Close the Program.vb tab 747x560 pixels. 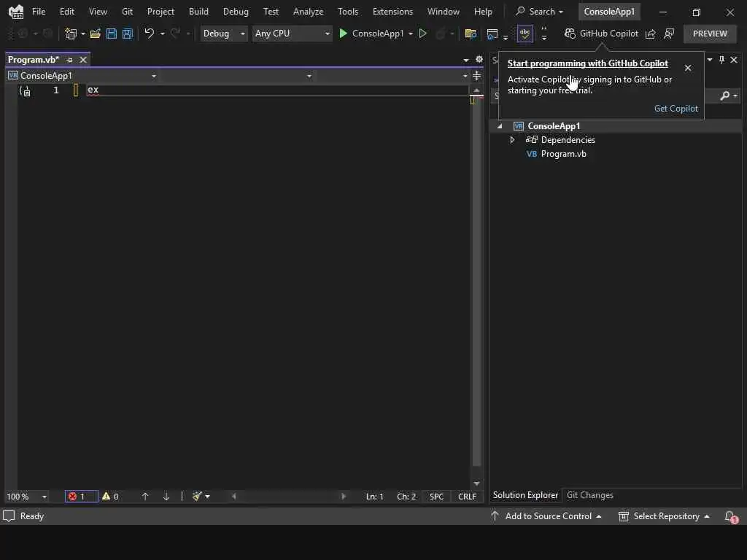(83, 60)
